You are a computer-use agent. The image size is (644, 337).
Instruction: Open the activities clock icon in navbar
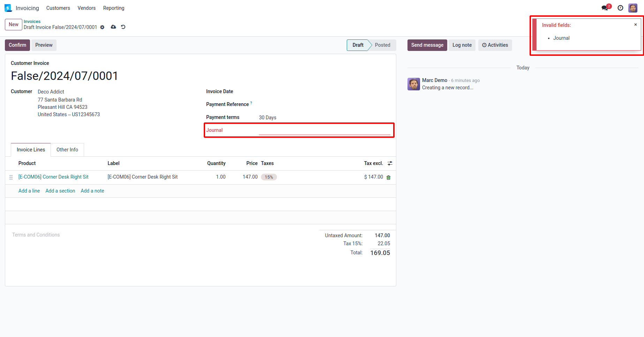pyautogui.click(x=620, y=8)
